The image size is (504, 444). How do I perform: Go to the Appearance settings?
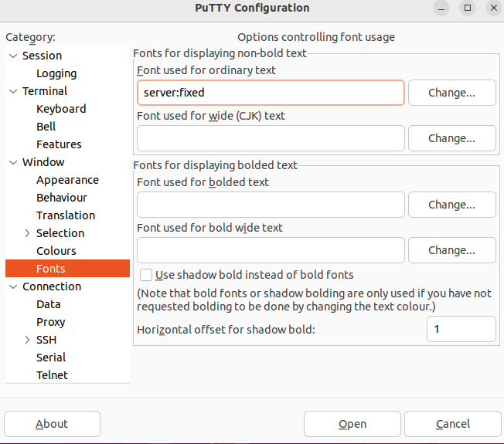point(67,180)
